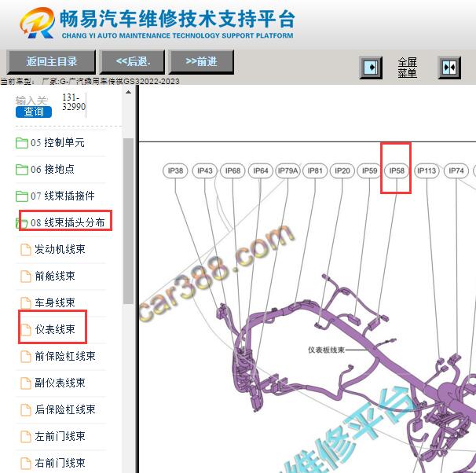The height and width of the screenshot is (473, 476).
Task: Click the folder icon beside 07 线束插接件
Action: point(22,196)
